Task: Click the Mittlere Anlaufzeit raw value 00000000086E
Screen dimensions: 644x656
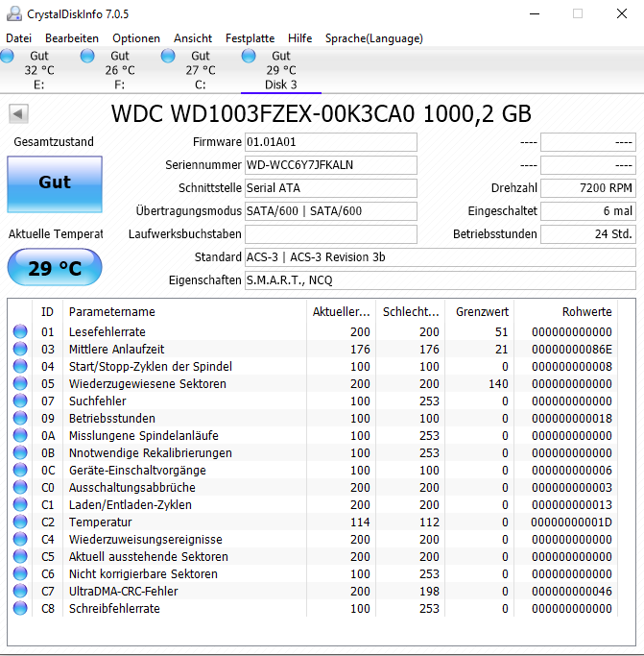Action: tap(572, 350)
